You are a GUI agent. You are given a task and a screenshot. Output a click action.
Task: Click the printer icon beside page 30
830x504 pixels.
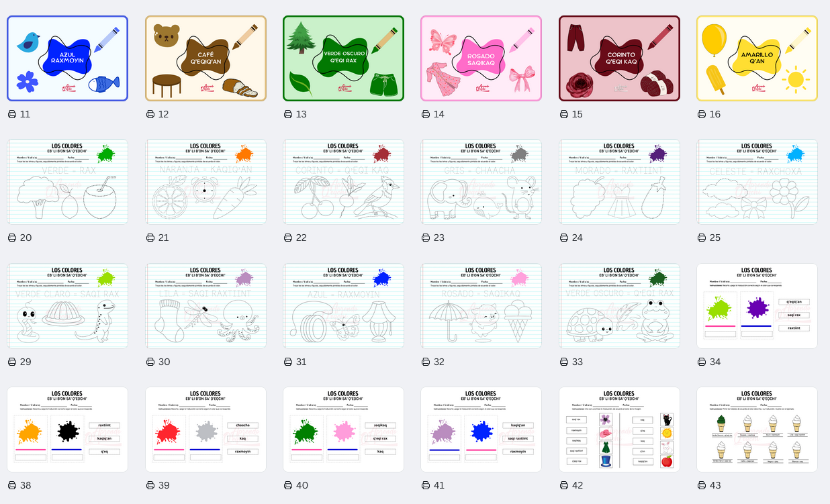[x=150, y=362]
